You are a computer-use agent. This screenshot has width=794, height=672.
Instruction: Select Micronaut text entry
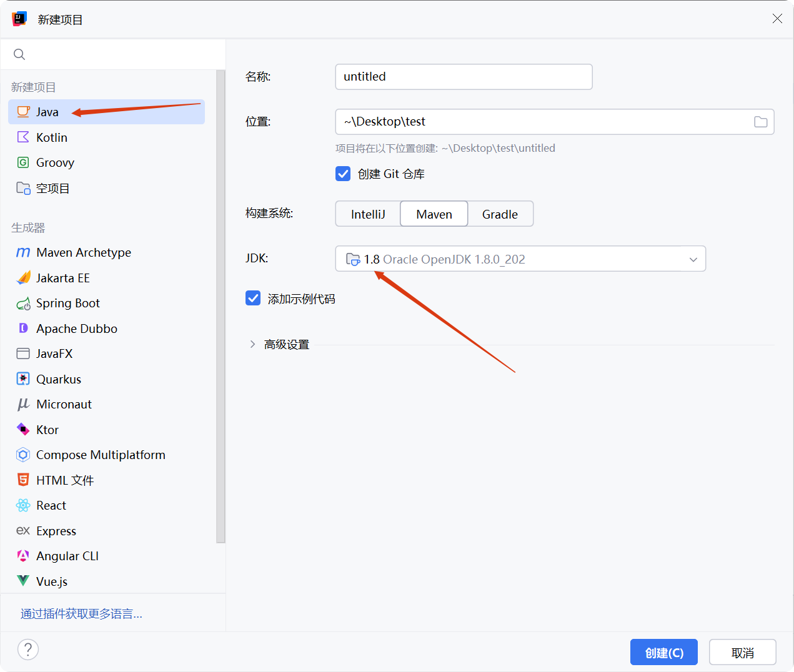pos(64,404)
